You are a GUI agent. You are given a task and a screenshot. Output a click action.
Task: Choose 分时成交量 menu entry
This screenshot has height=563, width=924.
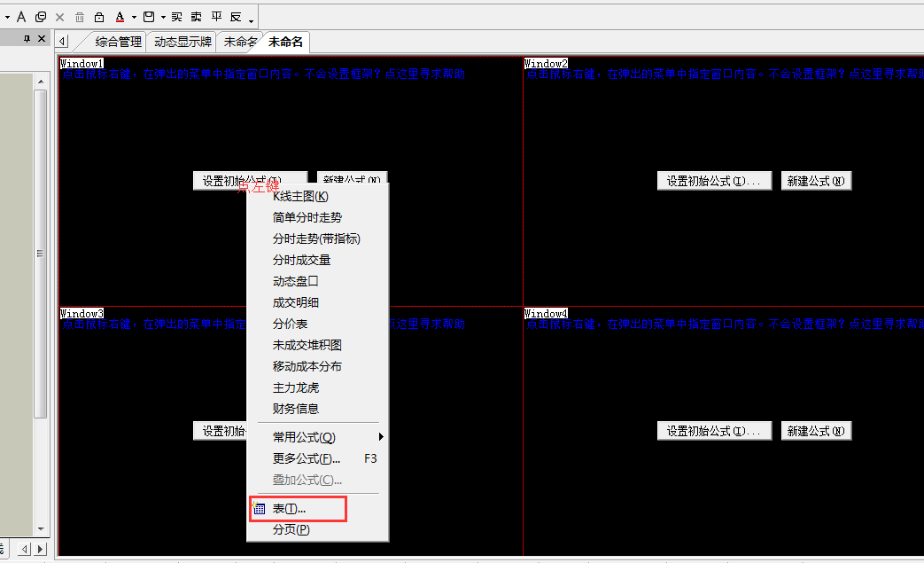[318, 260]
